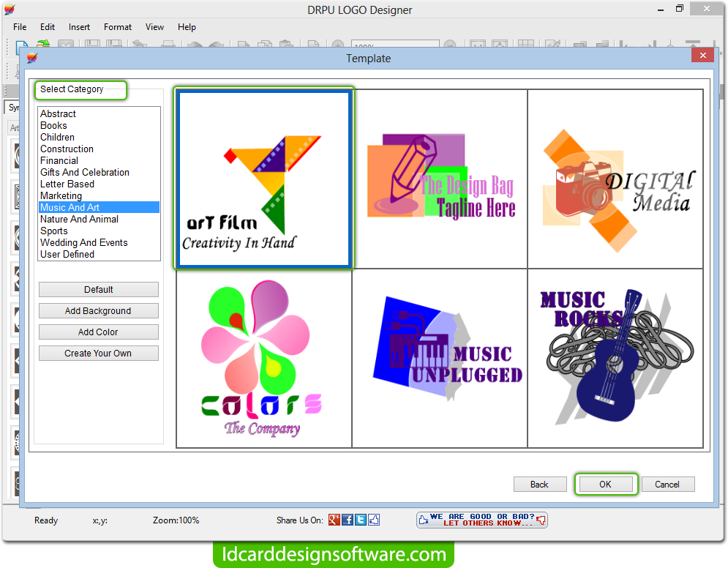
Task: Select the 'Music Unplugged' template
Action: (x=439, y=358)
